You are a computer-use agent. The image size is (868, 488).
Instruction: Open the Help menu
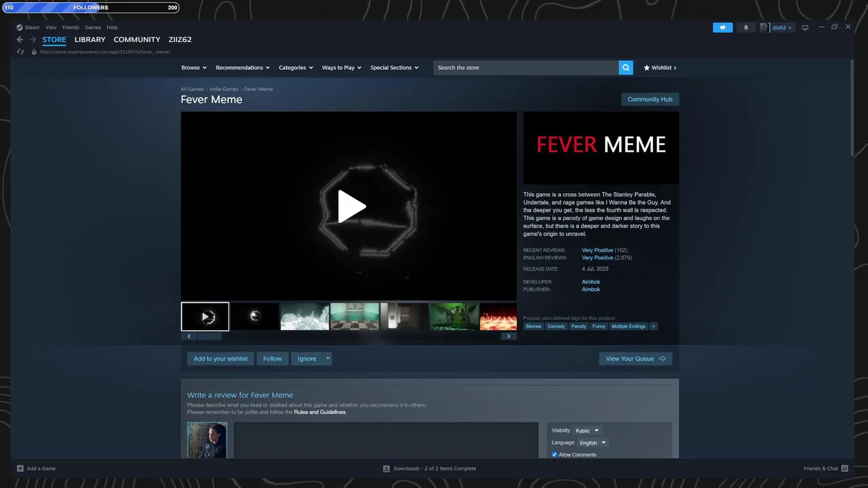click(112, 28)
